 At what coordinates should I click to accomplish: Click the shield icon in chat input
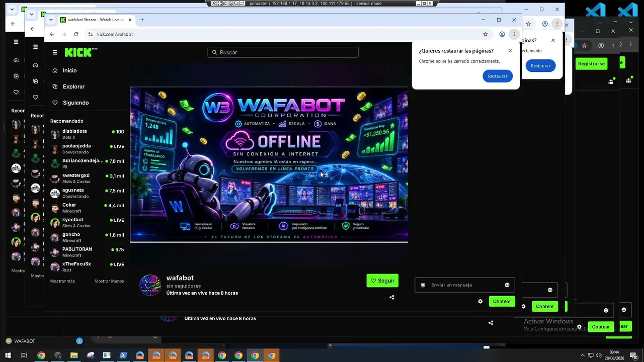click(x=423, y=285)
